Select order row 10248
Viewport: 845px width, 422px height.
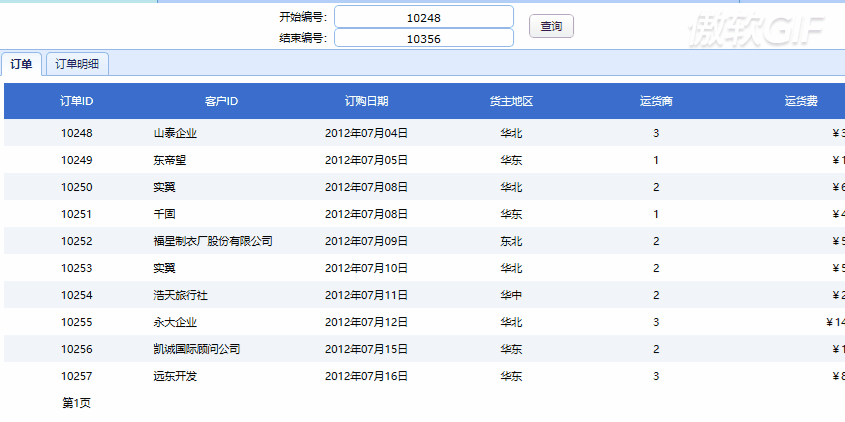(x=77, y=133)
